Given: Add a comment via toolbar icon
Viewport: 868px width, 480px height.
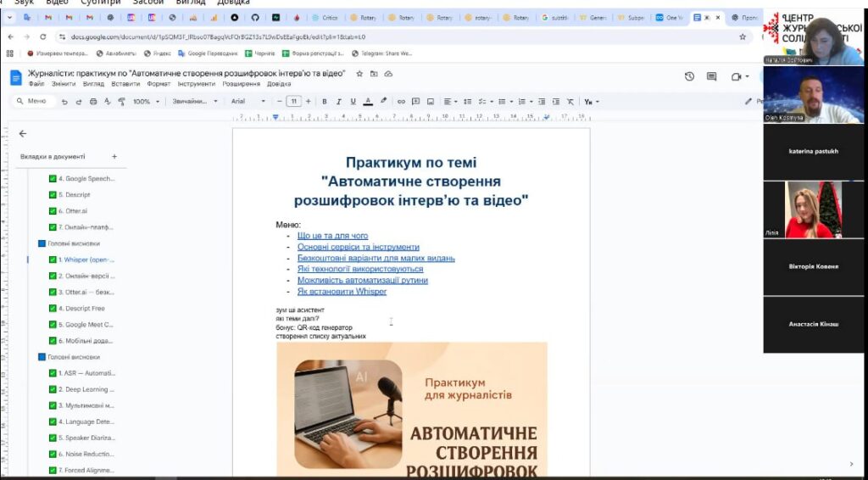Looking at the screenshot, I should [415, 102].
